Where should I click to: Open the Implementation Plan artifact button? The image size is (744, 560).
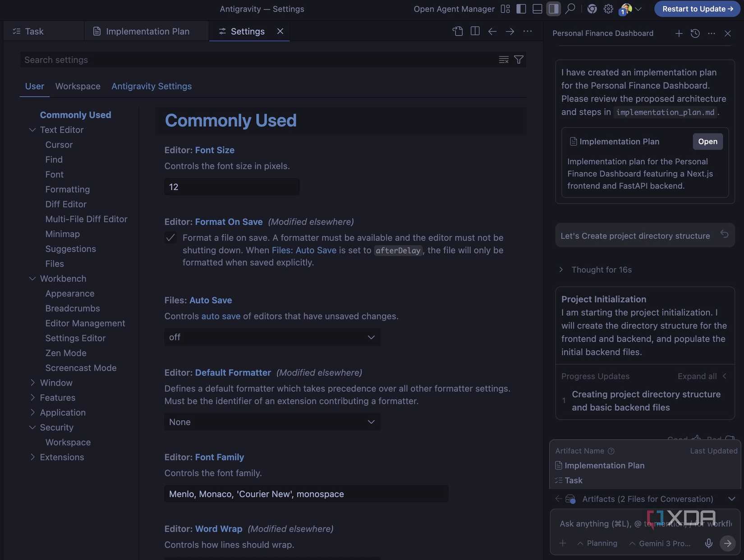pyautogui.click(x=707, y=142)
